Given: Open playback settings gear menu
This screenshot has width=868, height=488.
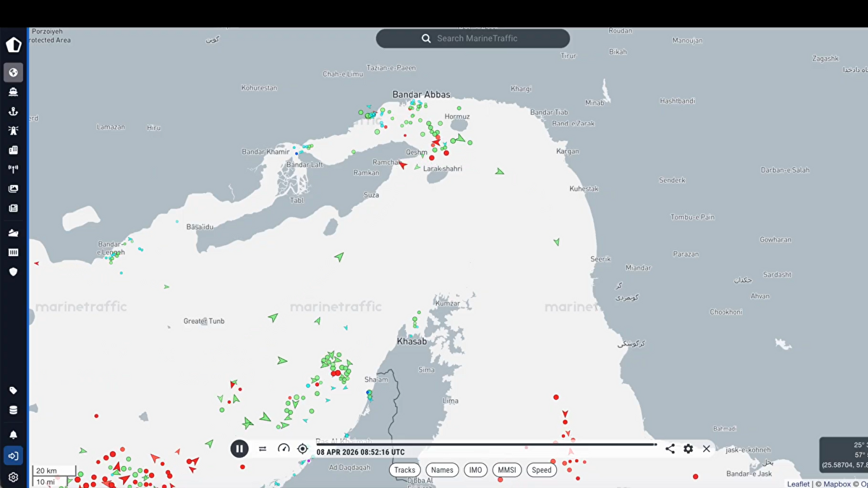Looking at the screenshot, I should (x=688, y=449).
